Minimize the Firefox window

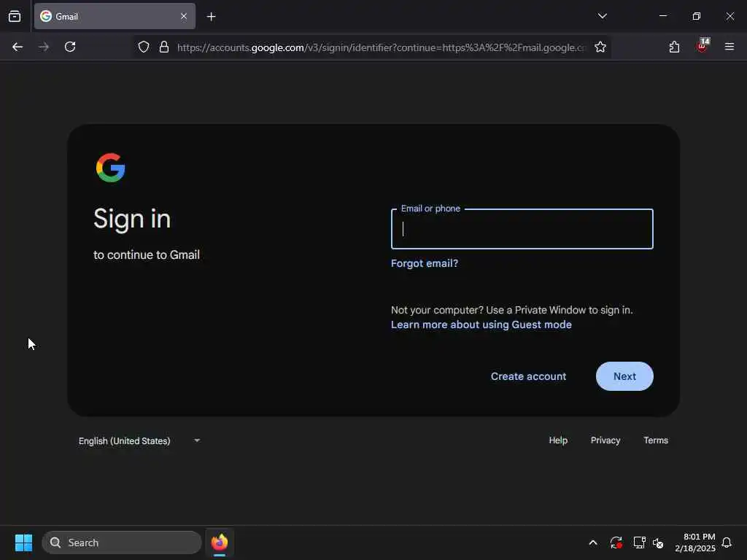(662, 16)
